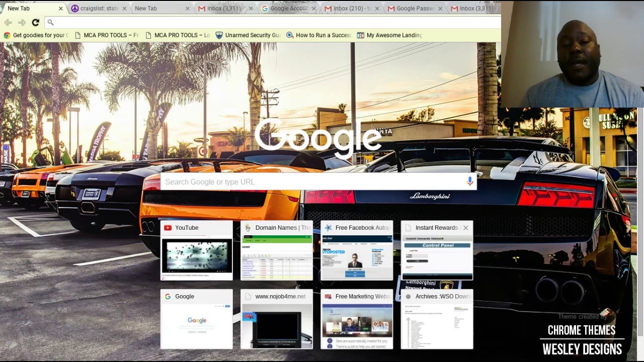Open 'MCA PRO TOOLS – Lo' bookmark

click(x=178, y=35)
